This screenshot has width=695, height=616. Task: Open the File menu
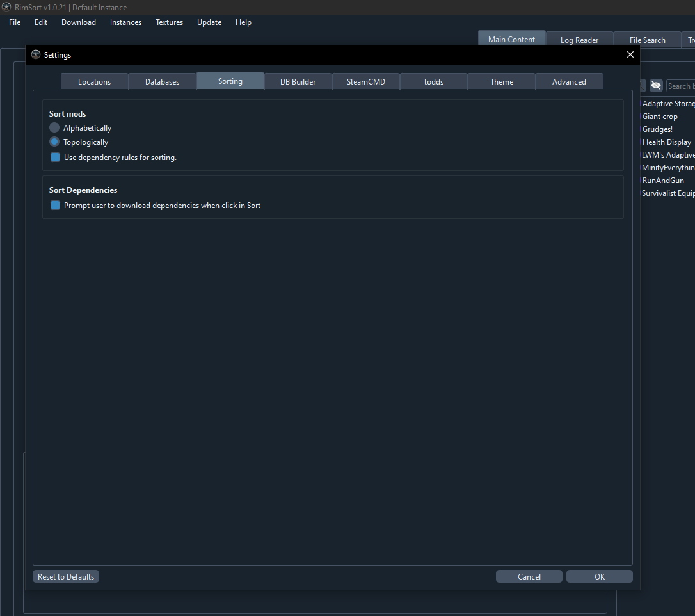[15, 22]
